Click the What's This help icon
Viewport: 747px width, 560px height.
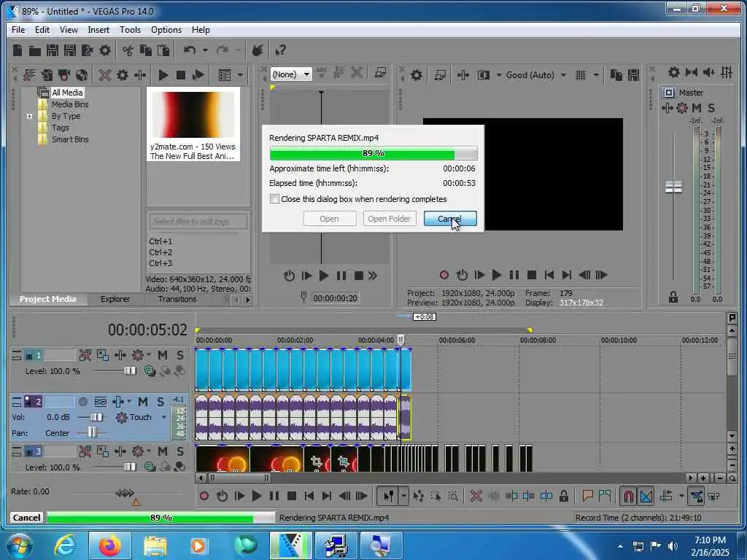tap(281, 50)
